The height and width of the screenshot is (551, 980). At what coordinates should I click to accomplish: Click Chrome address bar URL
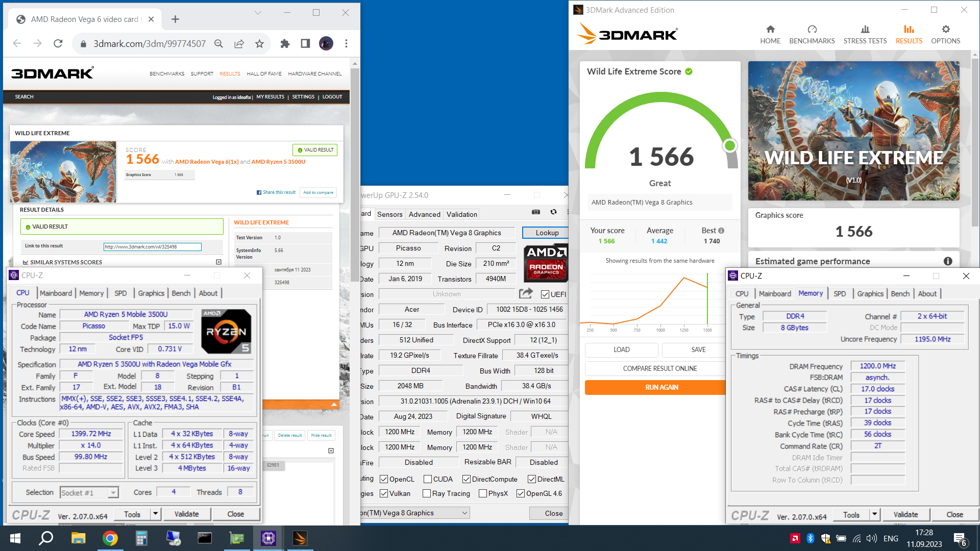coord(150,44)
